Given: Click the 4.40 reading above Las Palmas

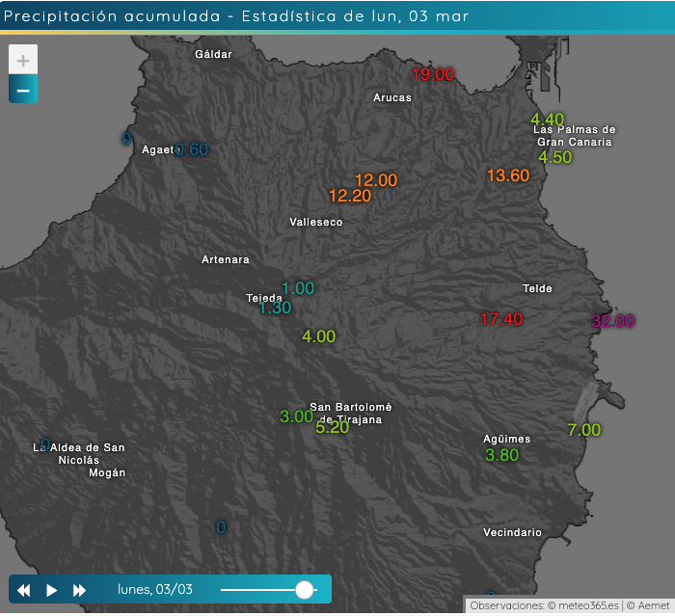Looking at the screenshot, I should click(x=547, y=120).
